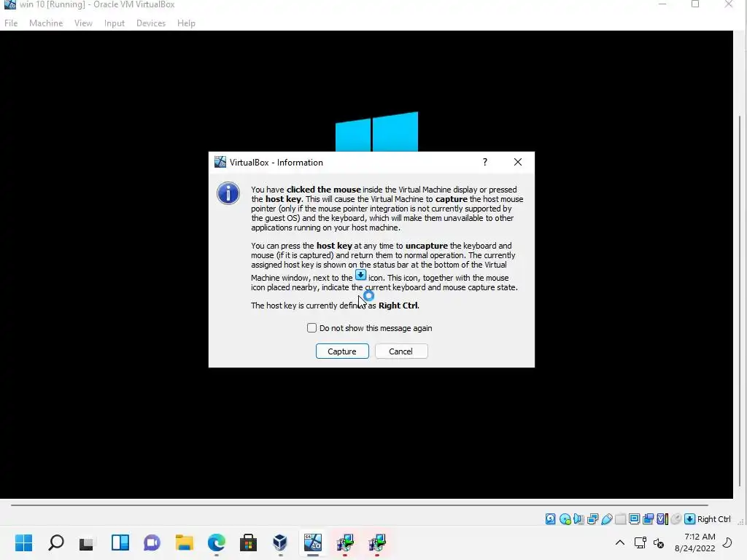Click the CPU virtualization status icon
The height and width of the screenshot is (560, 747).
coord(662,519)
